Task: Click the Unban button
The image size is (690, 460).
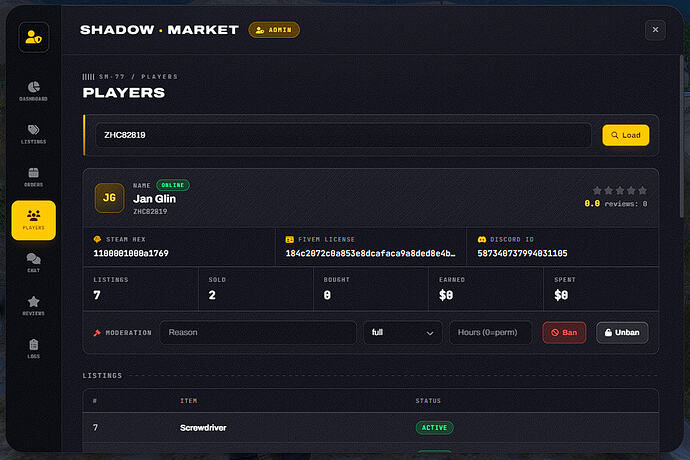Action: (x=622, y=332)
